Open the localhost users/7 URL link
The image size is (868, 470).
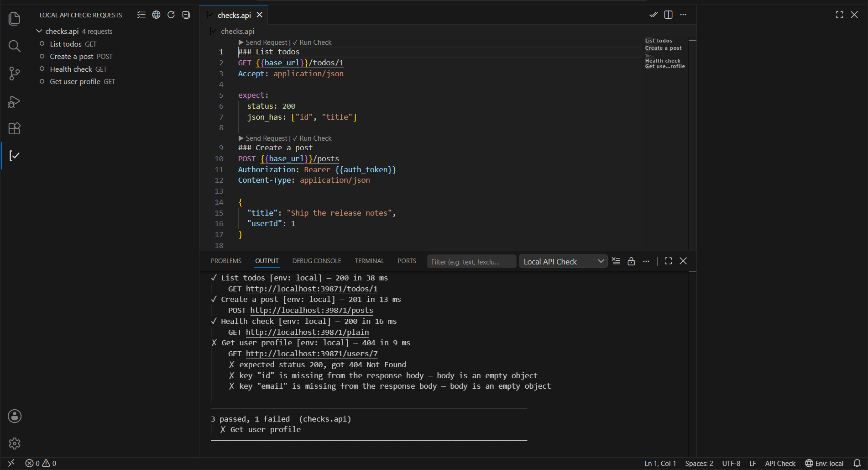coord(312,354)
